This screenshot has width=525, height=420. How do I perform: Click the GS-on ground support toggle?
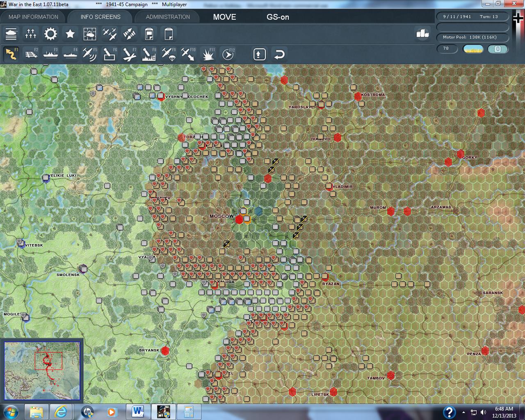point(278,17)
